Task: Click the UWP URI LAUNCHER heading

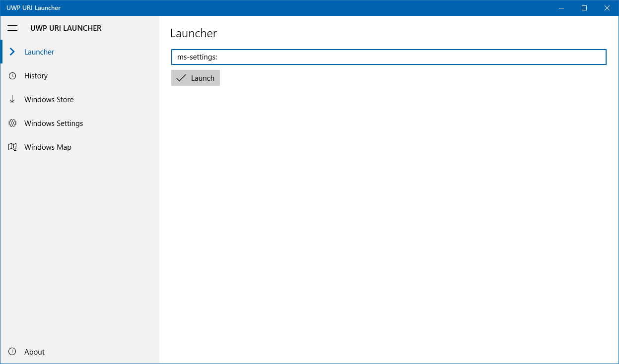Action: click(66, 28)
